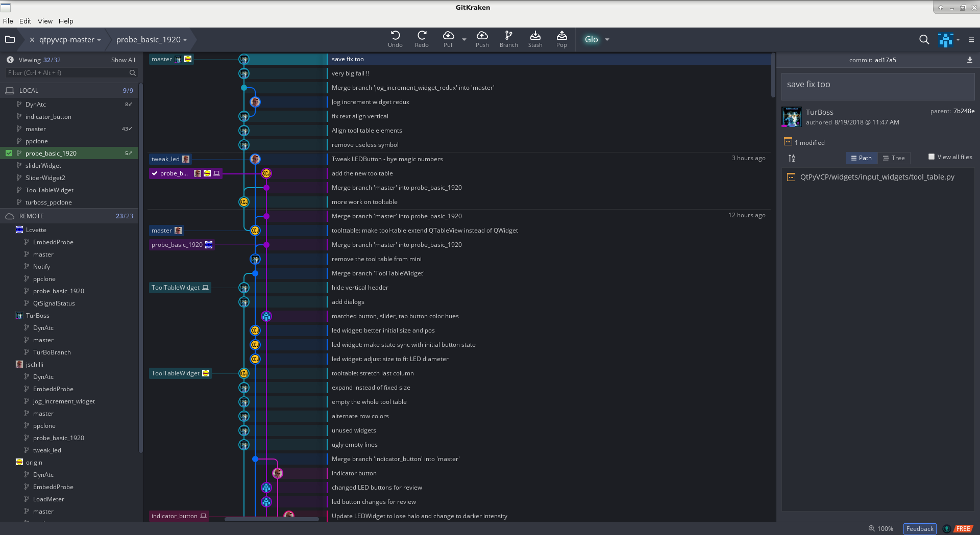Click the FREE license badge

(963, 528)
